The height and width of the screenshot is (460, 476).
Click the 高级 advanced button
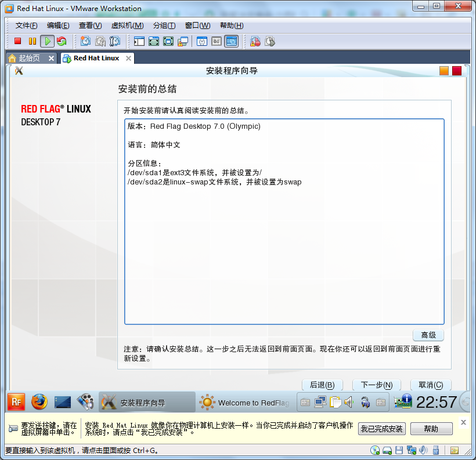[428, 335]
